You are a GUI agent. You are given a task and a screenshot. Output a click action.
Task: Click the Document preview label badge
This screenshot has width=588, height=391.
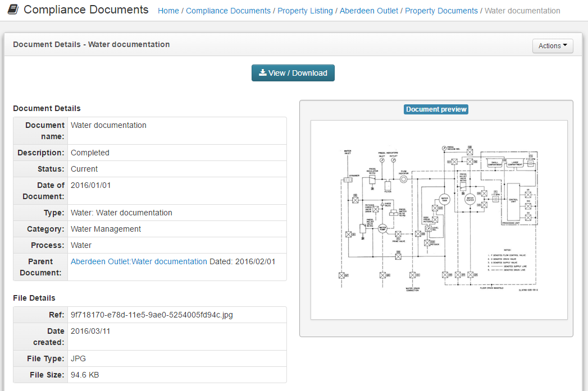pyautogui.click(x=436, y=109)
